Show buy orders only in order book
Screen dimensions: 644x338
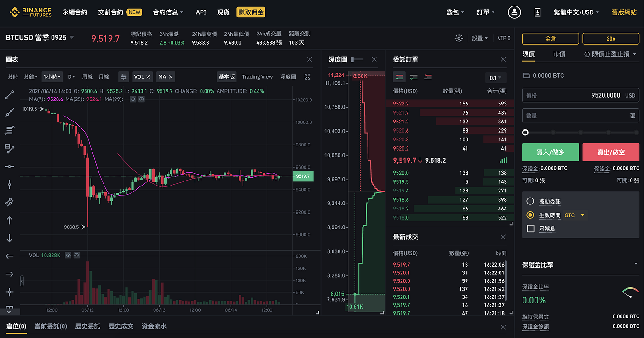point(414,77)
